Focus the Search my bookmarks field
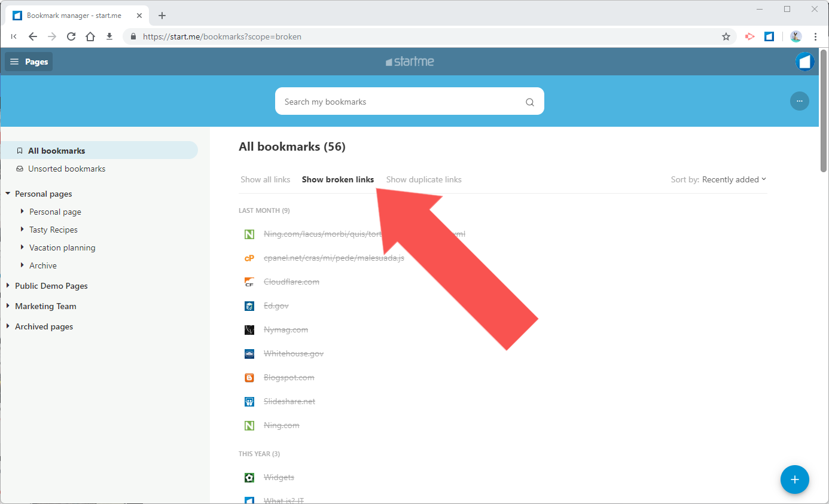The height and width of the screenshot is (504, 829). pos(410,101)
